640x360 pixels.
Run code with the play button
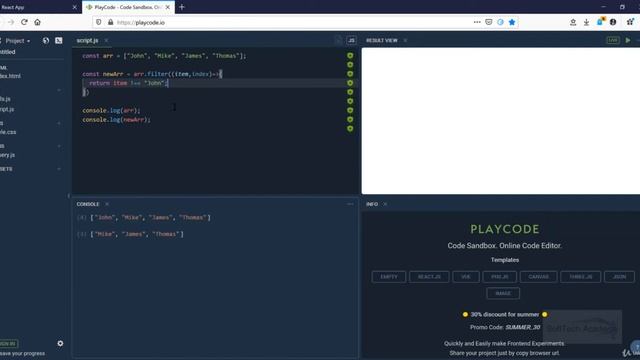click(x=628, y=40)
